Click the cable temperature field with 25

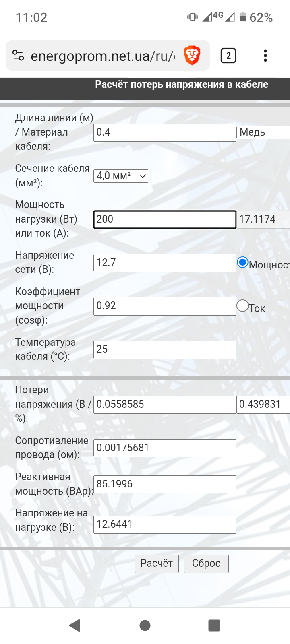(x=165, y=349)
